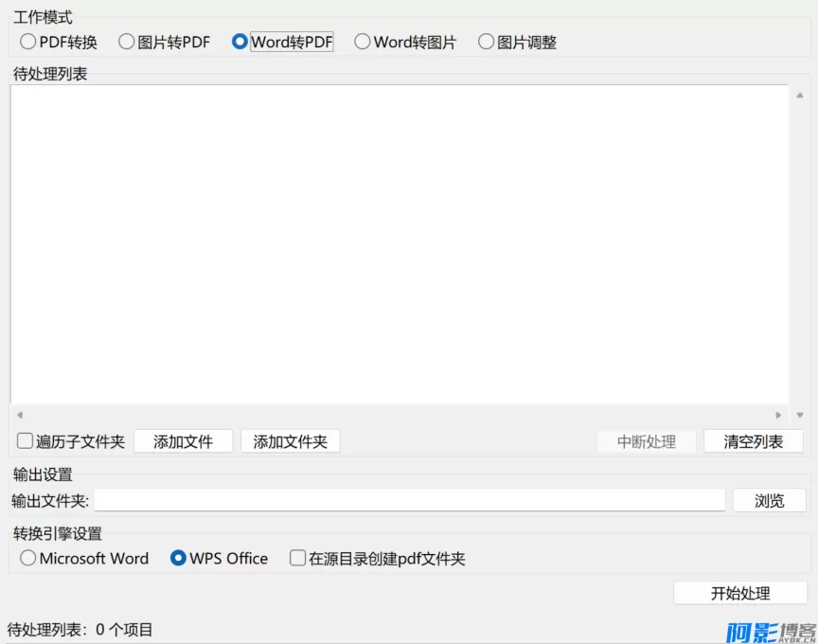The height and width of the screenshot is (644, 818).
Task: Check 在源目录创建pdf文件夹 option
Action: coord(298,559)
